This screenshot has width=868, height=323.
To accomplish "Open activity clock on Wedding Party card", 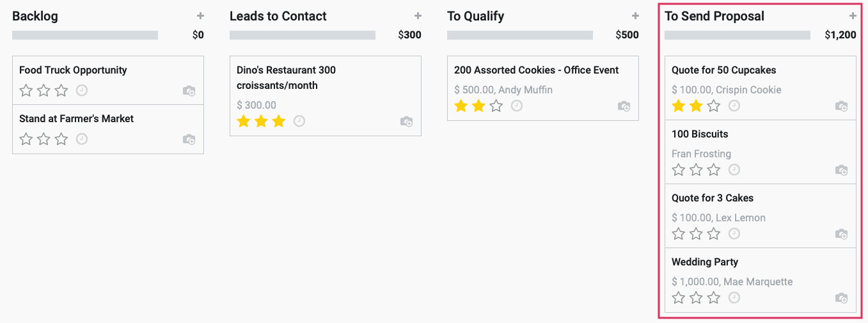I will point(734,297).
